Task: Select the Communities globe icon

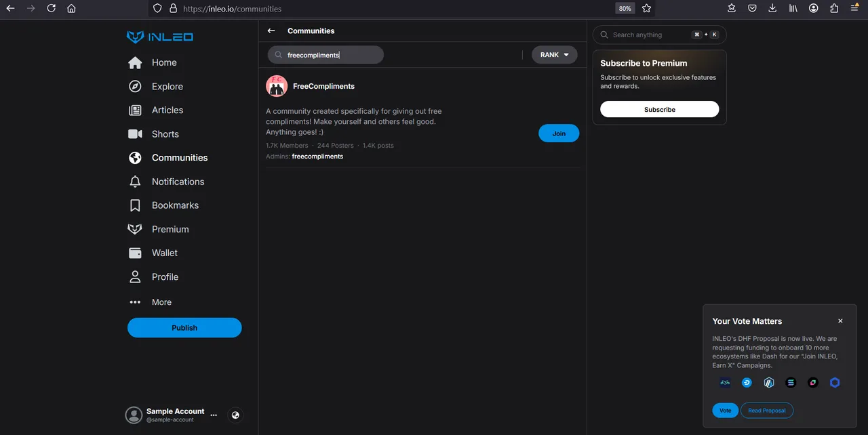Action: point(135,157)
